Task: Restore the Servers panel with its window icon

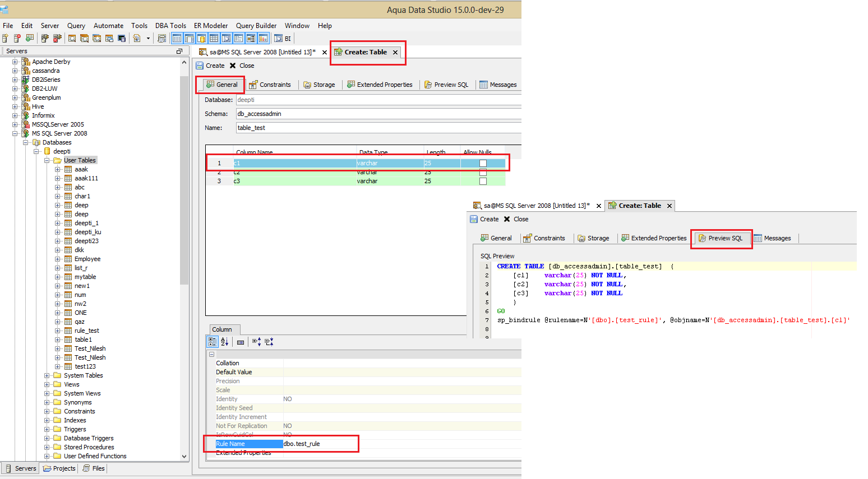Action: click(179, 51)
